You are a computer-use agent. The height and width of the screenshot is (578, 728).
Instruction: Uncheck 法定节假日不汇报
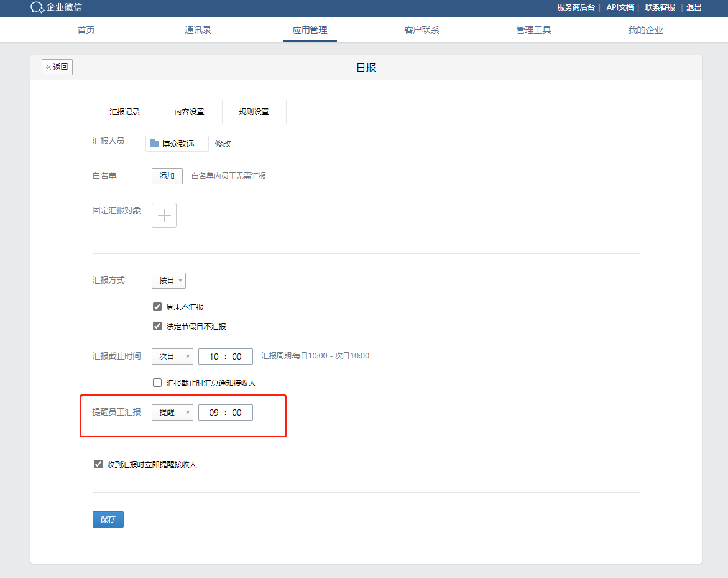pos(157,325)
